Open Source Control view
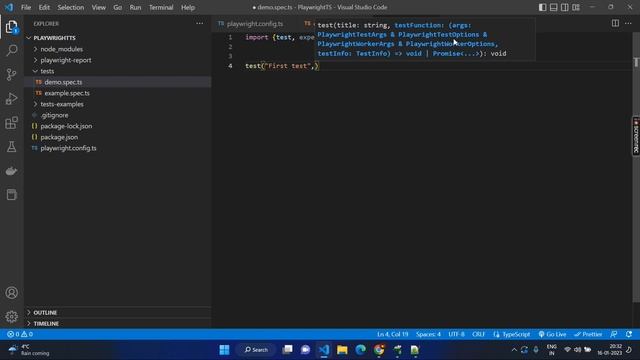The width and height of the screenshot is (640, 360). (11, 74)
